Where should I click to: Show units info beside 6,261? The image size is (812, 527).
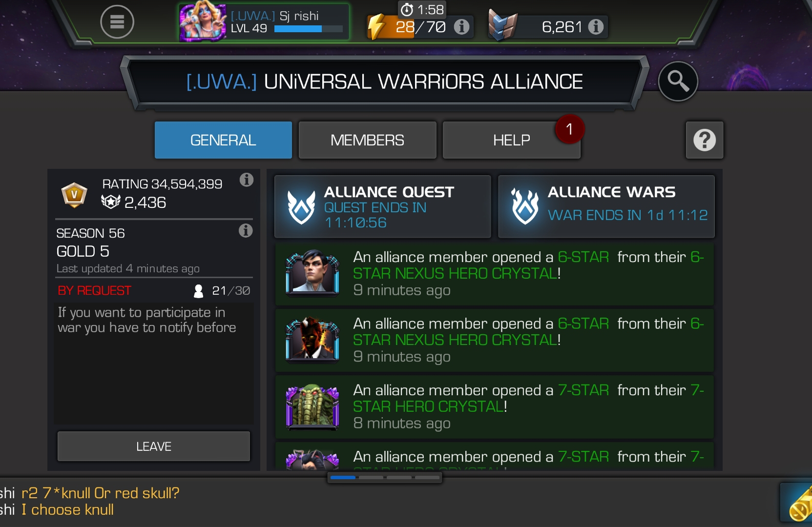click(x=596, y=26)
